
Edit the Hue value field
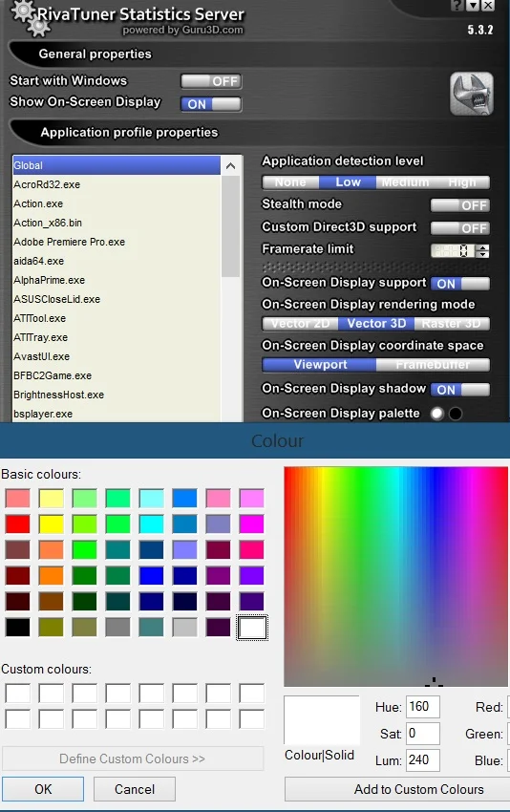[x=422, y=706]
